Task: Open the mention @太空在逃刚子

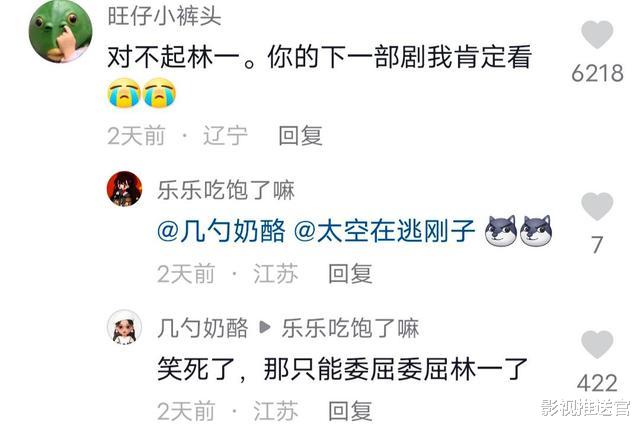Action: point(384,231)
